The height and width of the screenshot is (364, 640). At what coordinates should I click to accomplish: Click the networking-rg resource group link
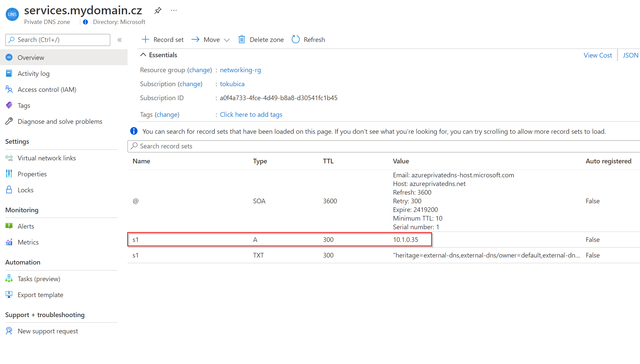pos(240,70)
